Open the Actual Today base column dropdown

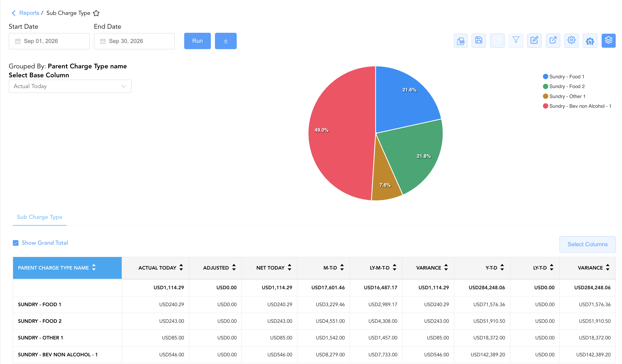point(70,86)
